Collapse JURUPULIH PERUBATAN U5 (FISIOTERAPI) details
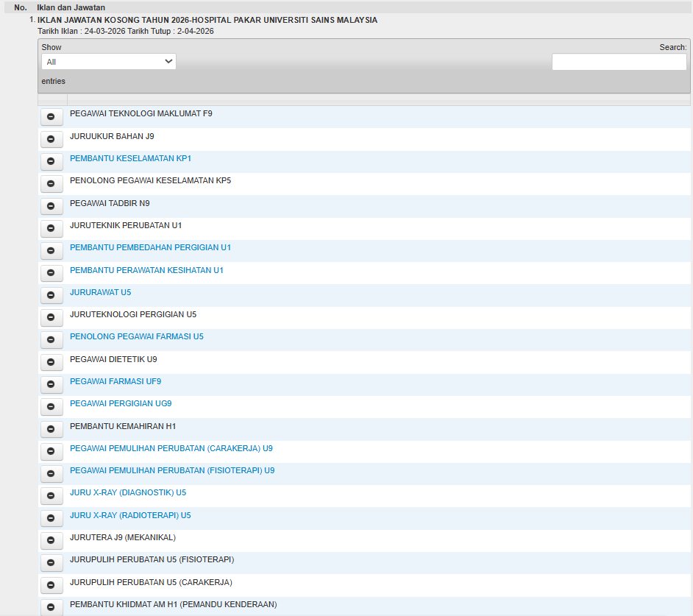 pos(51,562)
